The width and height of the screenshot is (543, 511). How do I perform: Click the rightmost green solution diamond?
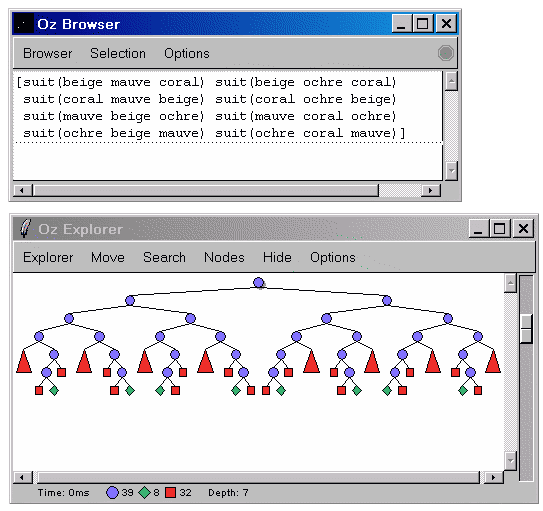coord(463,391)
